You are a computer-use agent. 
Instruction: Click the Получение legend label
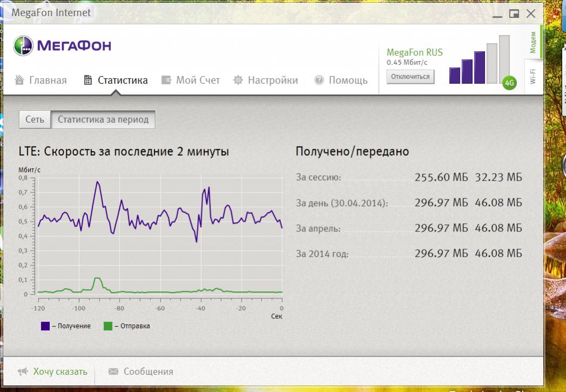[x=74, y=326]
